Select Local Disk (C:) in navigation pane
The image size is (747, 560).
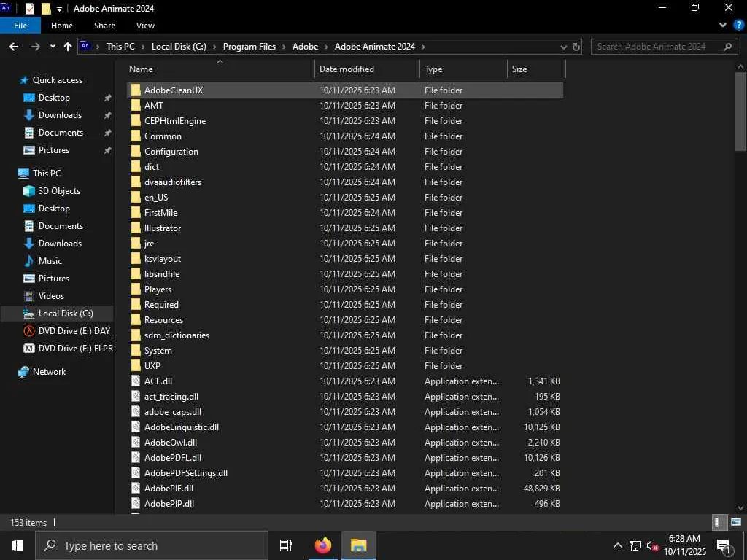coord(65,314)
